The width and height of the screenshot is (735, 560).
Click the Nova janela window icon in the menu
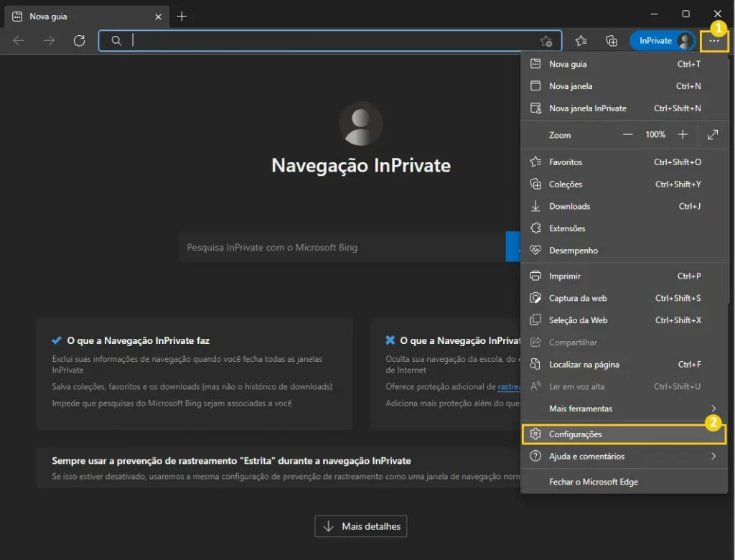pyautogui.click(x=535, y=86)
